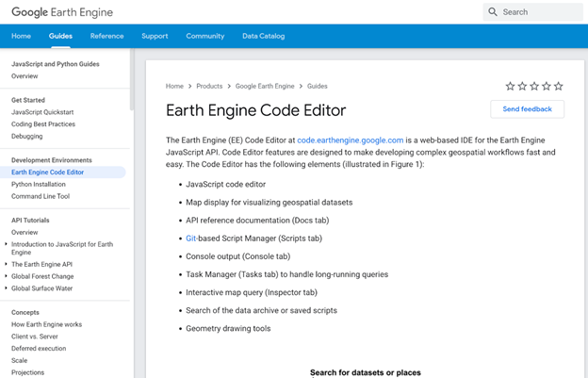Open the Google Earth Engine logo

(x=62, y=12)
